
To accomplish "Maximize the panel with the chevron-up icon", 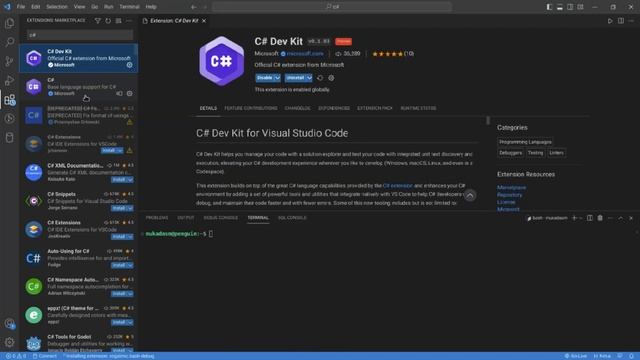I will [620, 218].
